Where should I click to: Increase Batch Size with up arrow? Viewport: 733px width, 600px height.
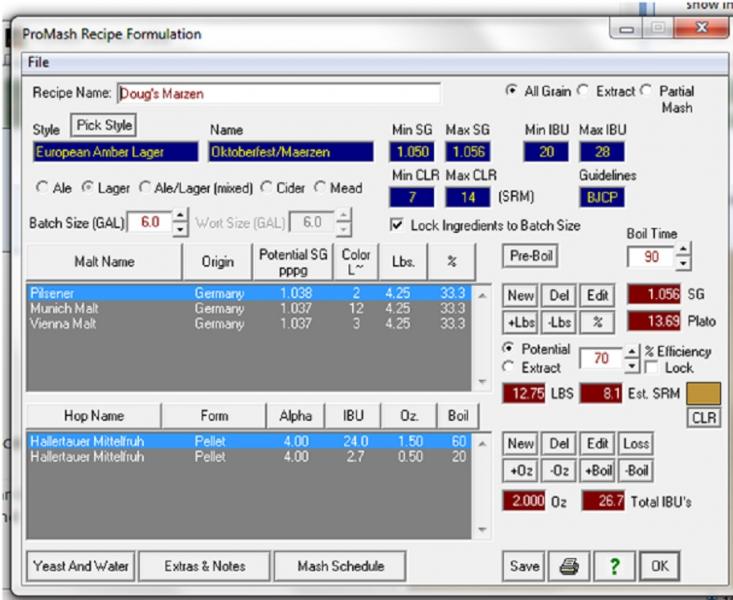[180, 216]
